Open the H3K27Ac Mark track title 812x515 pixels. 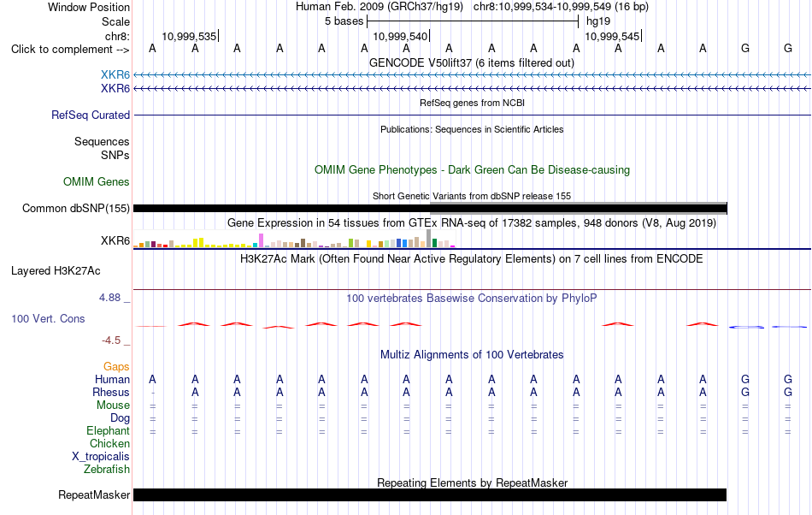coord(471,259)
